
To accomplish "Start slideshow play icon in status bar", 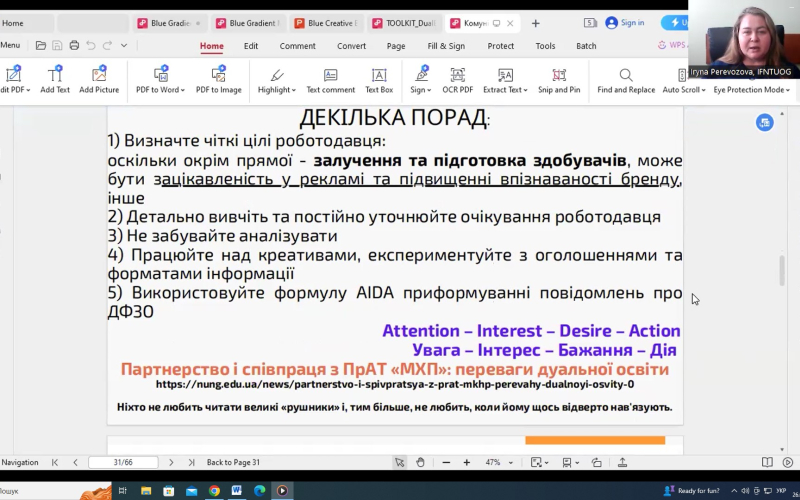I will point(788,462).
